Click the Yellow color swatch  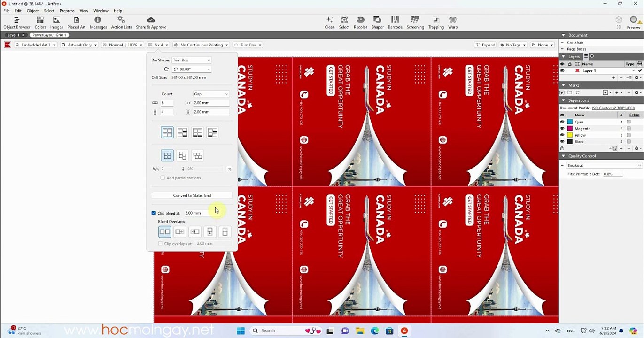click(x=570, y=135)
